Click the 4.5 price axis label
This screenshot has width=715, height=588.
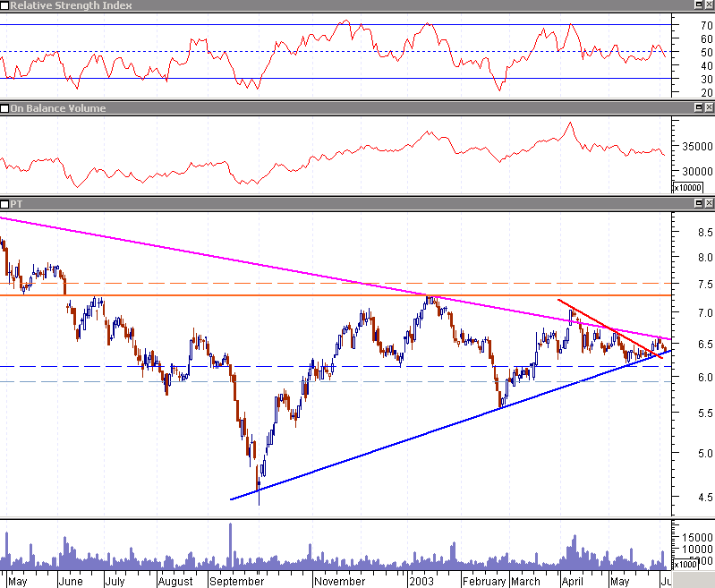point(705,498)
